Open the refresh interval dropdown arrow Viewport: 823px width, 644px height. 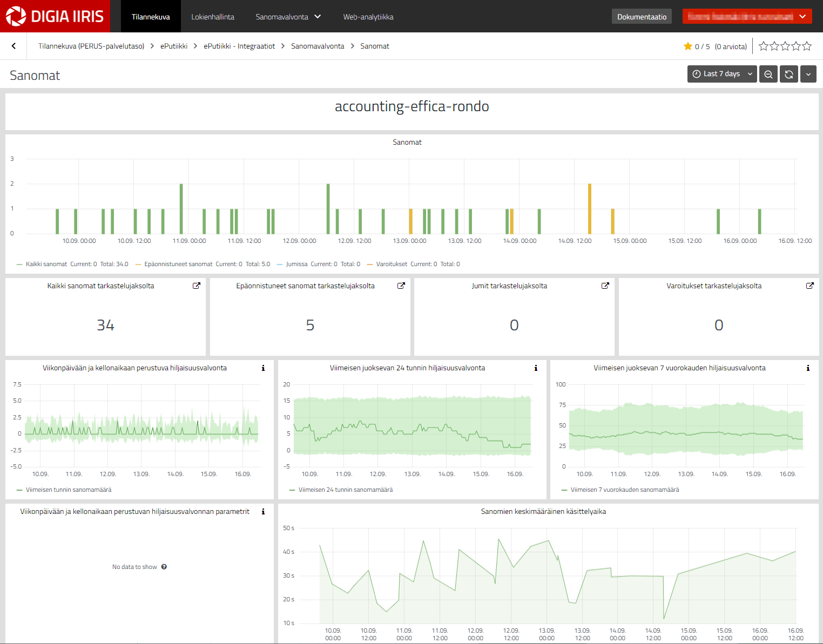click(x=808, y=74)
